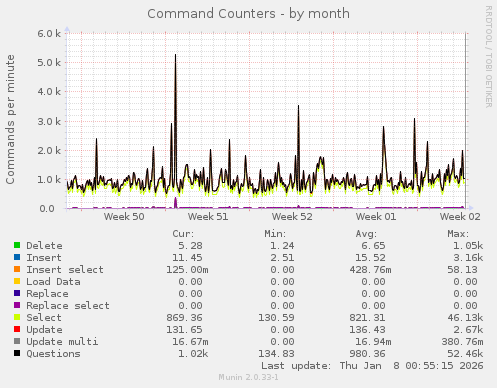
Task: Click the Delete average value 6.65
Action: coord(373,246)
